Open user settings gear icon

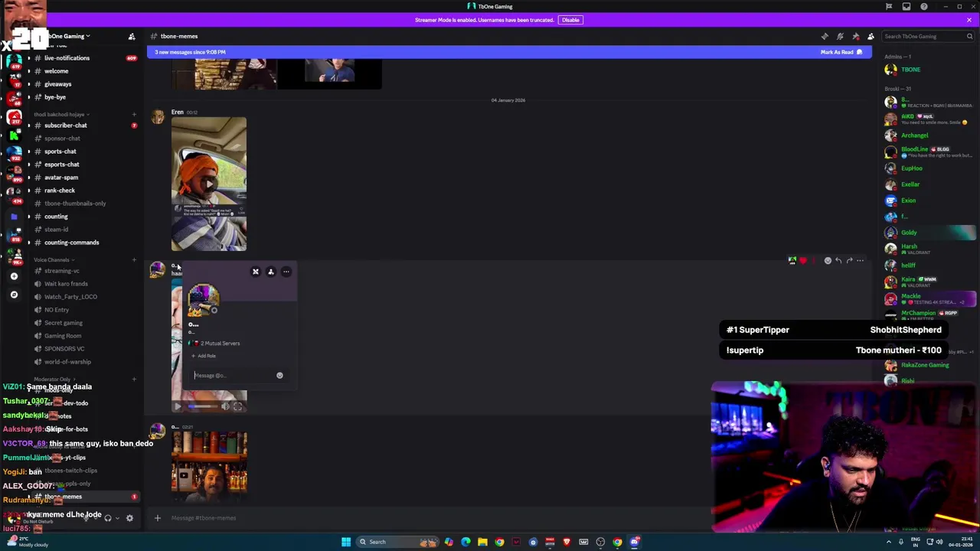129,518
